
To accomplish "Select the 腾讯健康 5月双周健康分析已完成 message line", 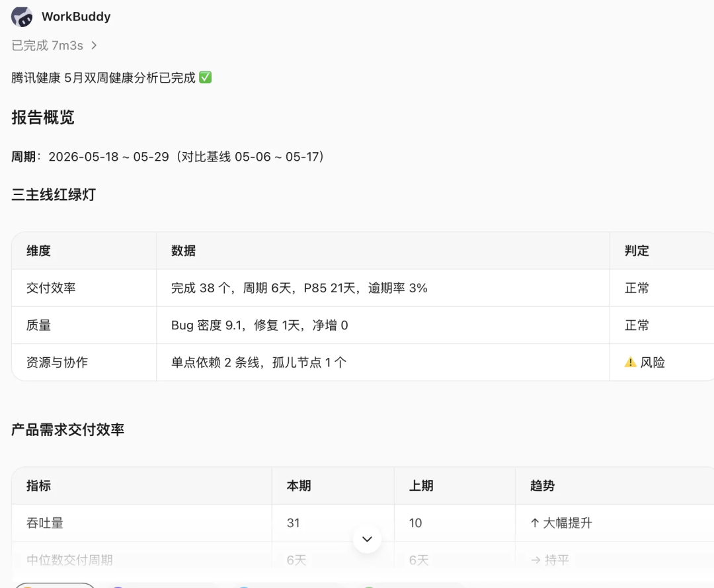I will pos(112,78).
